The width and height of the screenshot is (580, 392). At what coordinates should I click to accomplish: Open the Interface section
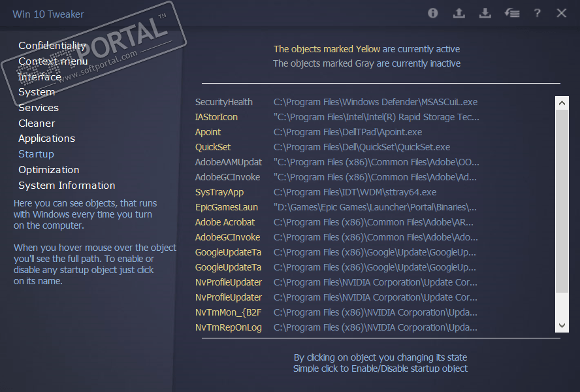40,76
